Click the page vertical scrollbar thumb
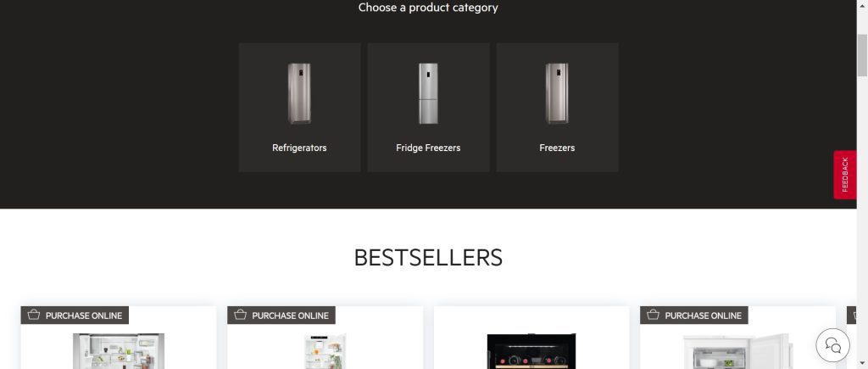Image resolution: width=868 pixels, height=369 pixels. pyautogui.click(x=862, y=55)
